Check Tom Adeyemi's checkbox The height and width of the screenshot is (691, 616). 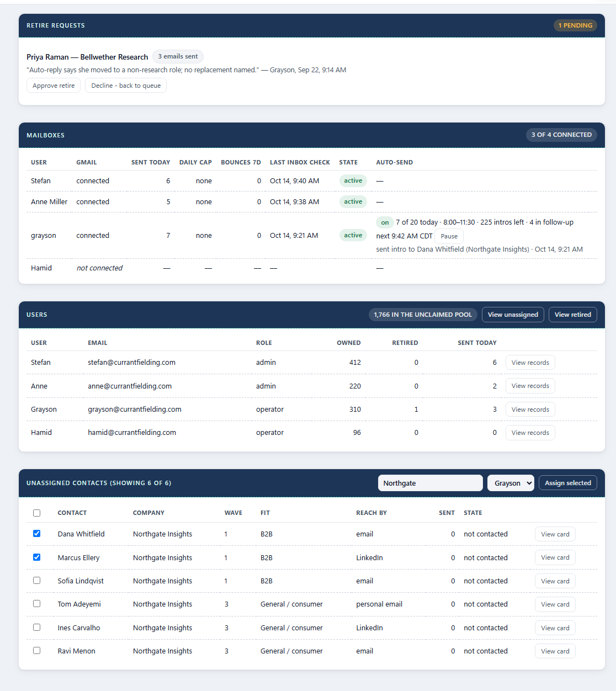(x=36, y=604)
